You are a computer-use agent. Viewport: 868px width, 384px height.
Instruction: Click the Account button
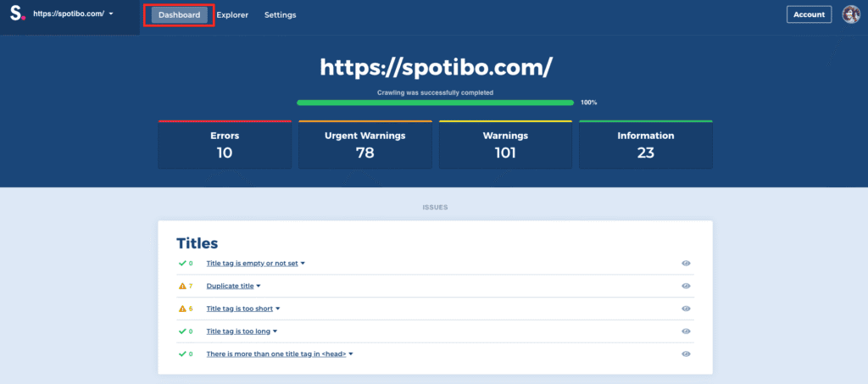(809, 14)
